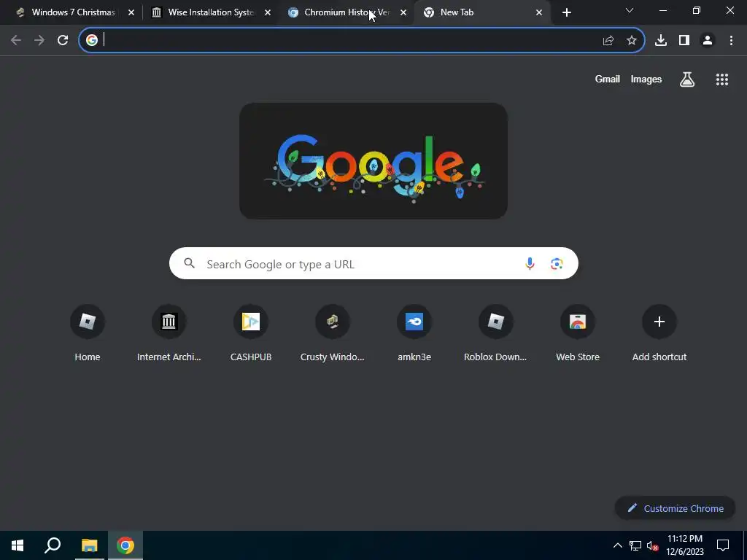Close the Windows 7 Christmas tab
Viewport: 747px width, 560px height.
pyautogui.click(x=131, y=13)
